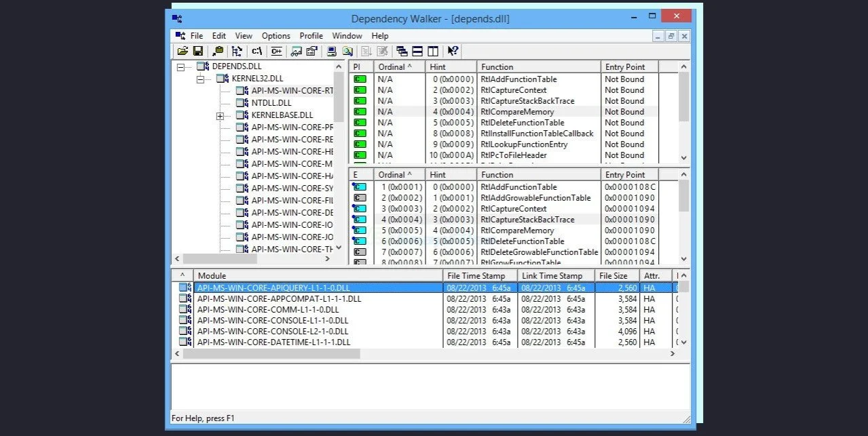Sort imports by the PI column header
Image resolution: width=868 pixels, height=436 pixels.
click(361, 67)
